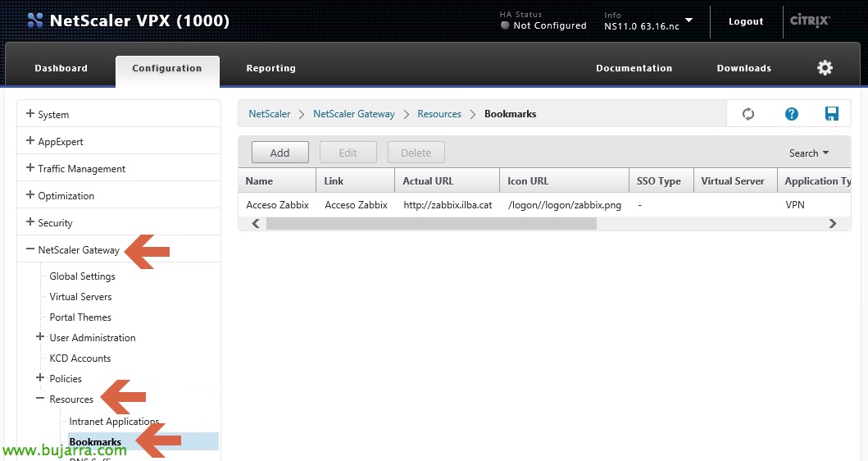Select Global Settings in the tree
Viewport: 868px width, 461px height.
click(83, 276)
